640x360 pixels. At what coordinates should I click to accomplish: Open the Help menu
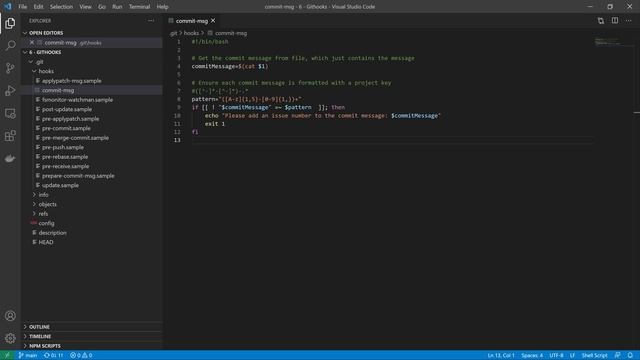click(x=162, y=7)
